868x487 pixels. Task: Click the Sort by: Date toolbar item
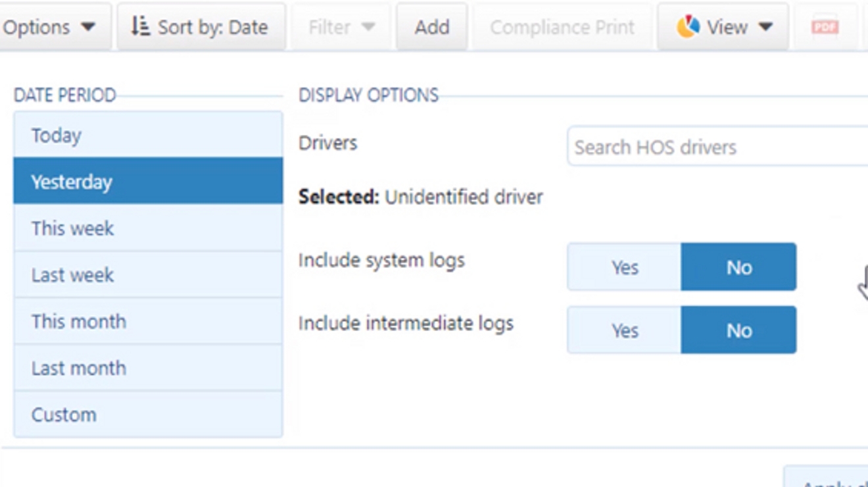pos(201,27)
